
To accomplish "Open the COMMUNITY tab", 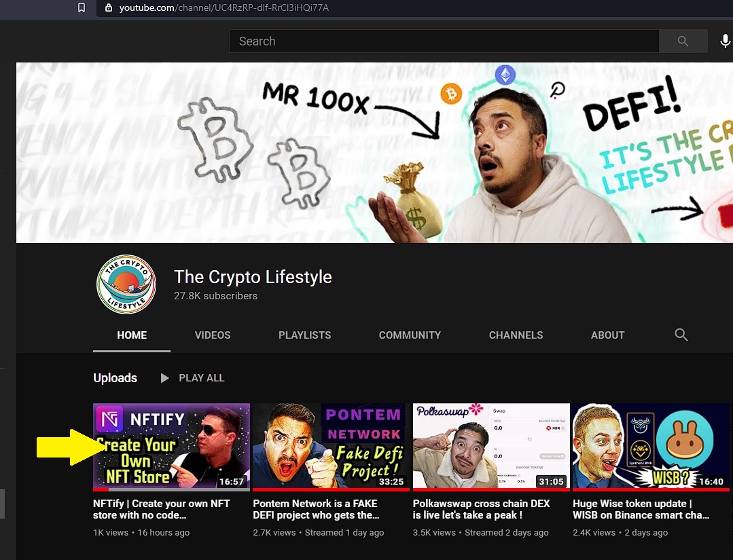I will tap(410, 335).
